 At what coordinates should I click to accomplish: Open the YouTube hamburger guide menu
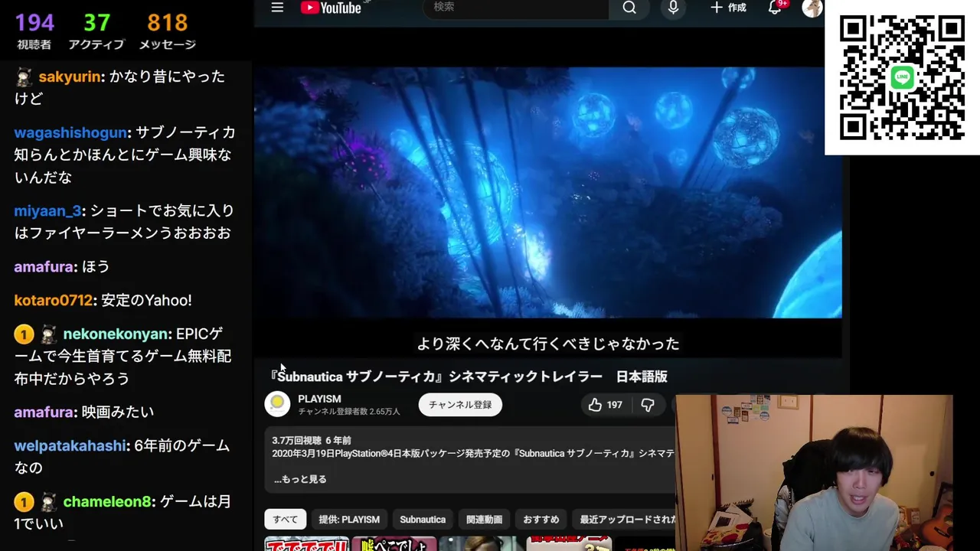[277, 8]
